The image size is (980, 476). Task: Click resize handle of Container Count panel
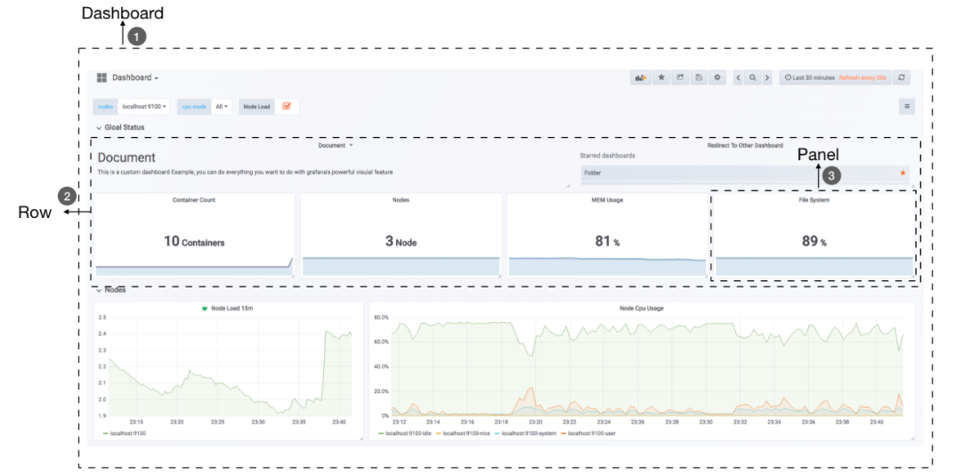pyautogui.click(x=292, y=275)
